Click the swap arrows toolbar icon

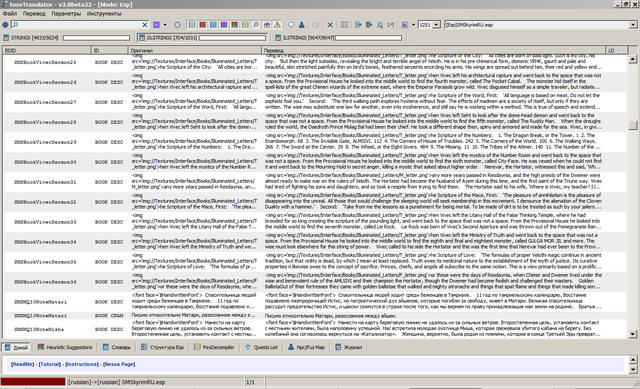click(x=391, y=25)
